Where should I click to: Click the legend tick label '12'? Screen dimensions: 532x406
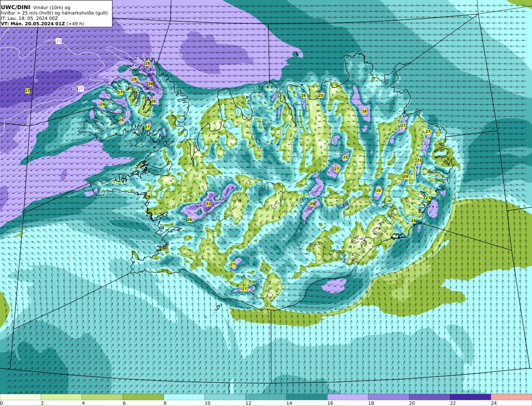[x=248, y=403]
